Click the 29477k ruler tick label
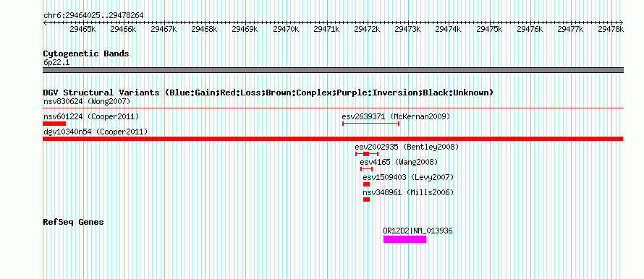 (x=571, y=29)
